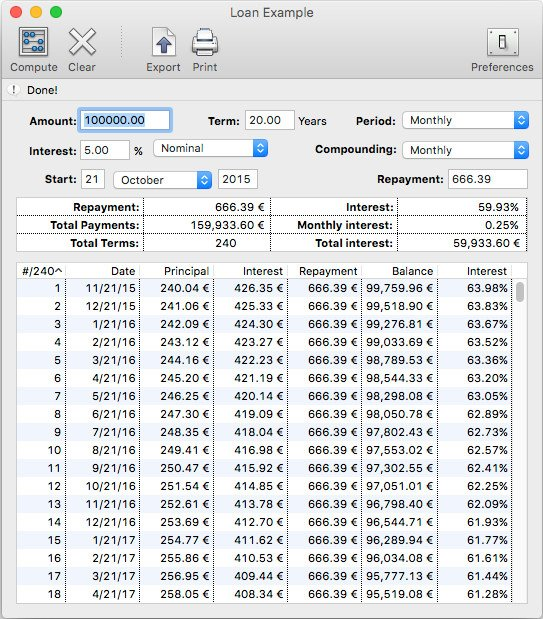
Task: Select payment row 12 dated 10/21/16
Action: point(264,486)
